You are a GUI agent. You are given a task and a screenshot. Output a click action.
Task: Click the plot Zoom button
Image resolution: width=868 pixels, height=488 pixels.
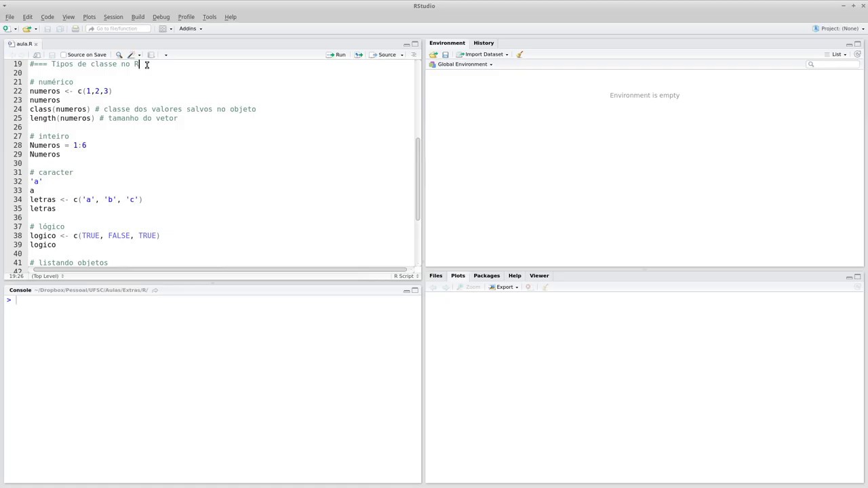pos(468,287)
